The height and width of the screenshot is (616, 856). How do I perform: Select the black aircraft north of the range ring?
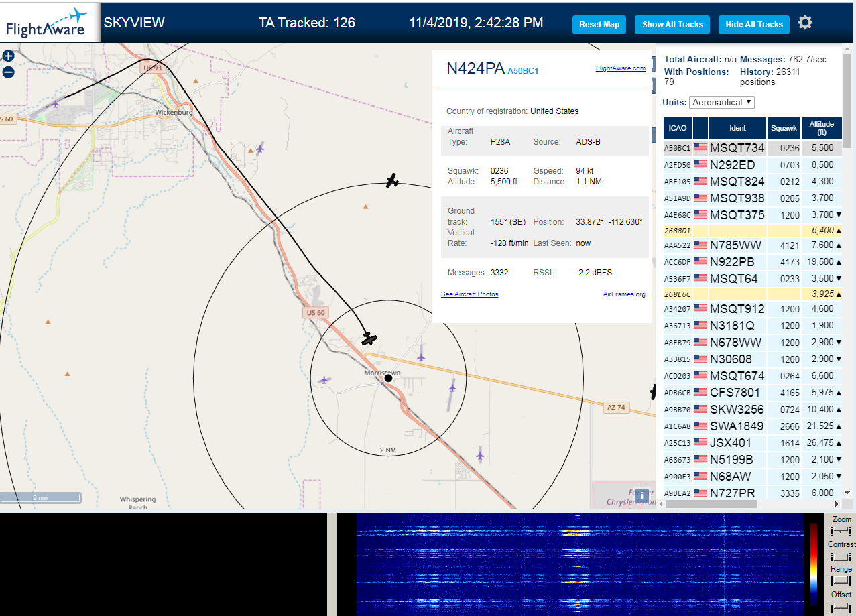tap(392, 180)
